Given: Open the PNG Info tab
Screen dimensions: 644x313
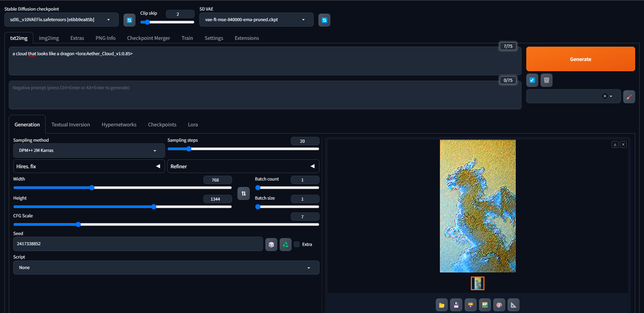Looking at the screenshot, I should (105, 38).
